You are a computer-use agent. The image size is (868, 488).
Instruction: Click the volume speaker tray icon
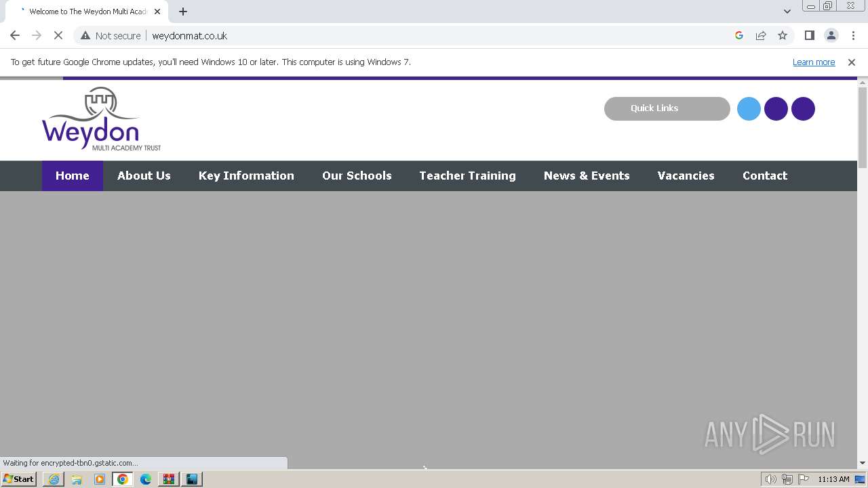tap(771, 479)
